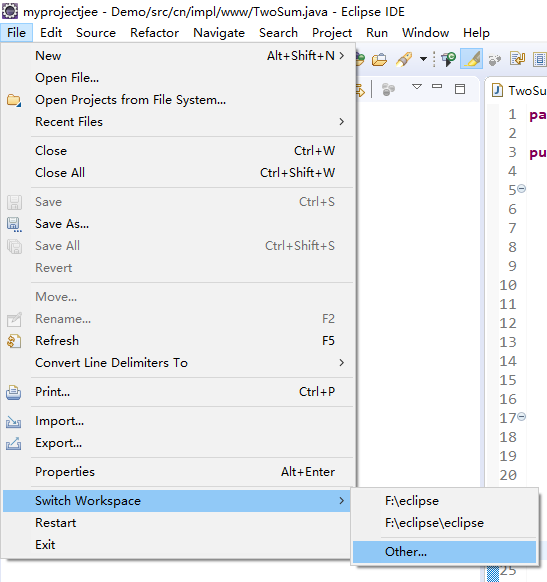The height and width of the screenshot is (582, 547).
Task: Click the Eclipse icon in the title bar
Action: tap(10, 11)
